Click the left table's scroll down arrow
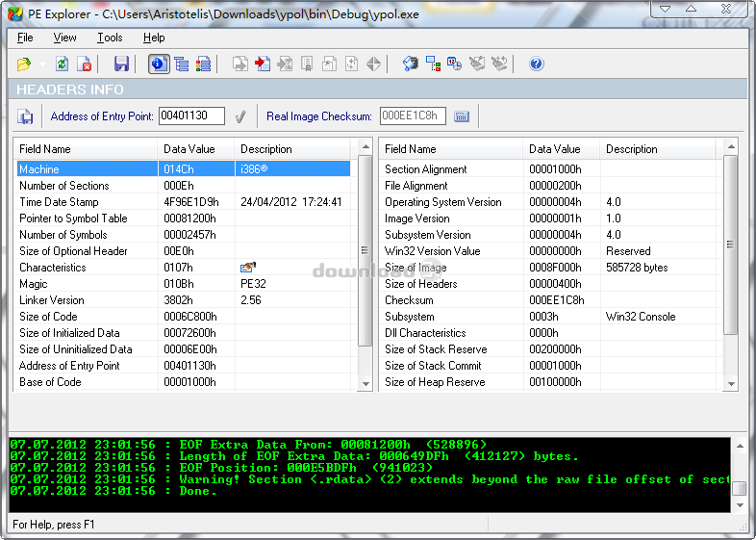This screenshot has height=540, width=756. 365,384
